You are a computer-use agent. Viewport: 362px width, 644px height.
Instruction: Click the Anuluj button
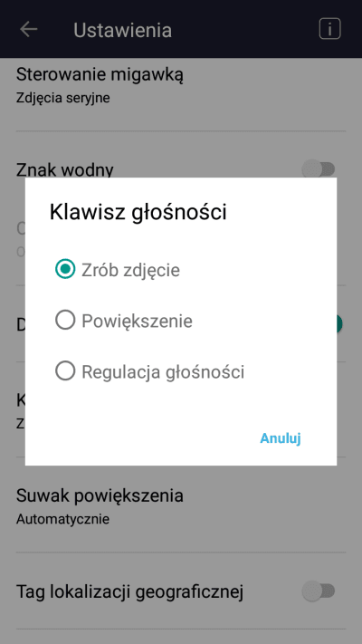click(x=281, y=438)
